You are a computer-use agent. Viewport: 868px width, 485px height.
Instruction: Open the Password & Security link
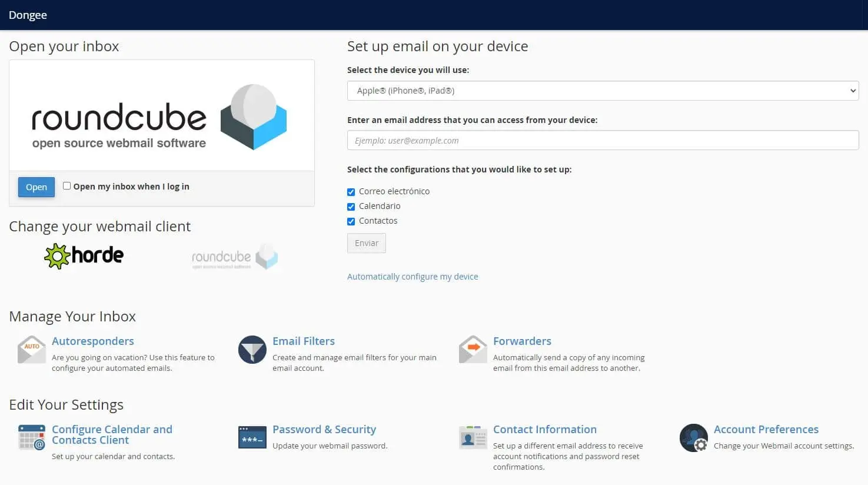coord(324,430)
